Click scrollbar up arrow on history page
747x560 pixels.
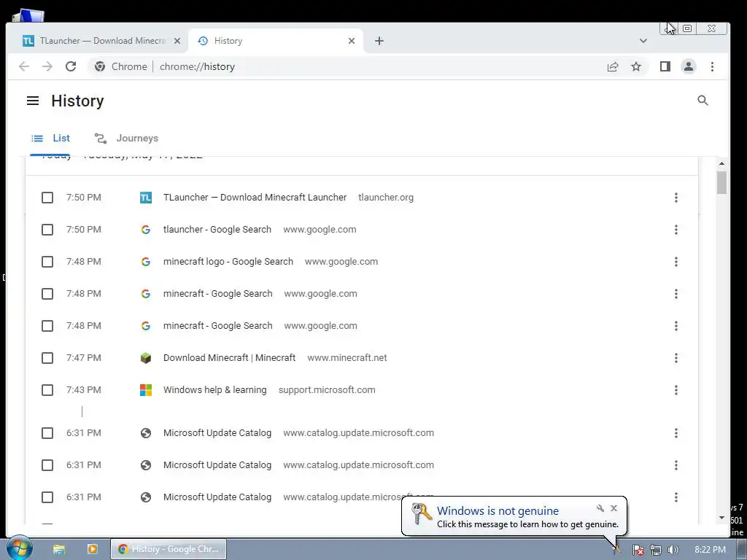click(x=721, y=164)
